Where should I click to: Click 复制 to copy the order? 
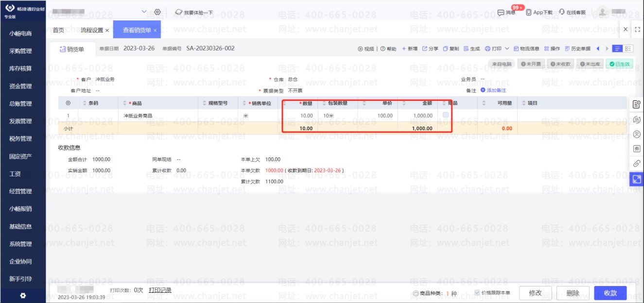[x=451, y=49]
